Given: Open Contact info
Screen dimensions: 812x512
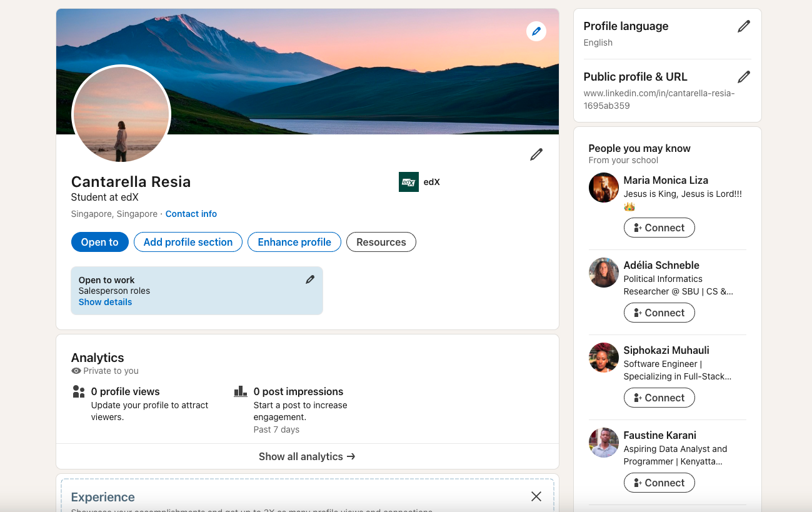Looking at the screenshot, I should pos(191,213).
